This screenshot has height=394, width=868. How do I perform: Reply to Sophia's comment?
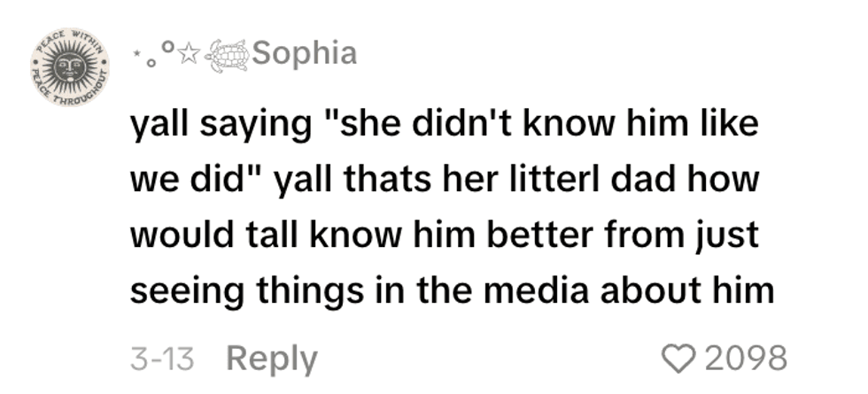coord(272,359)
